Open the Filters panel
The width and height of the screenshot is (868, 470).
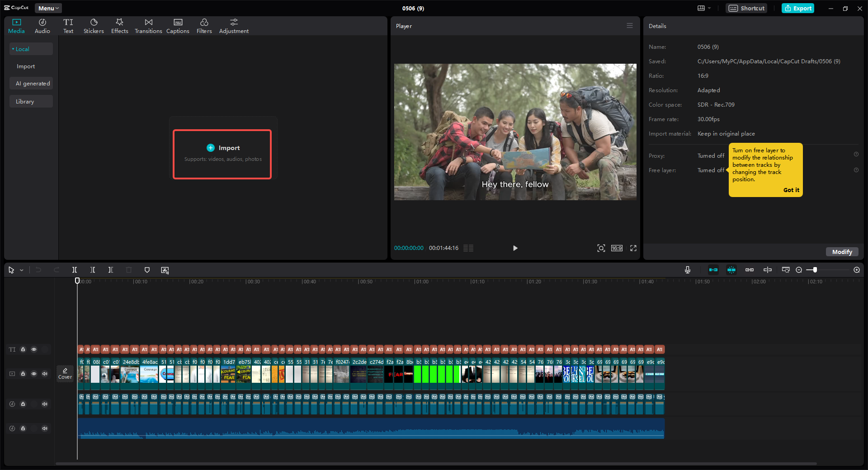pyautogui.click(x=204, y=25)
